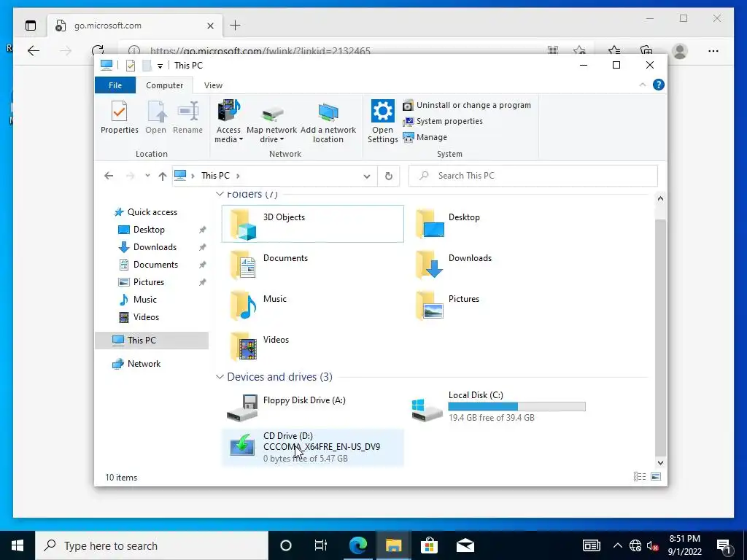Screen dimensions: 747x560
Task: Focus the Search This PC box
Action: tap(533, 176)
